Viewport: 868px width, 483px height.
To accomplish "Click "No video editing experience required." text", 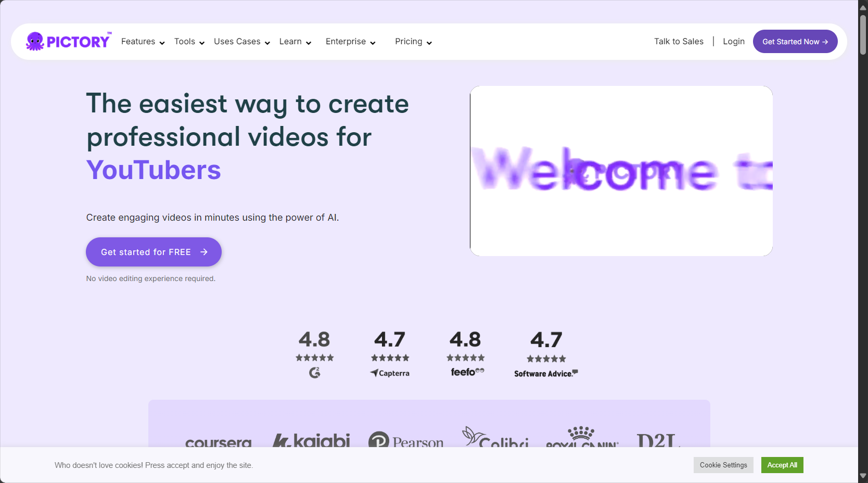I will click(x=151, y=278).
